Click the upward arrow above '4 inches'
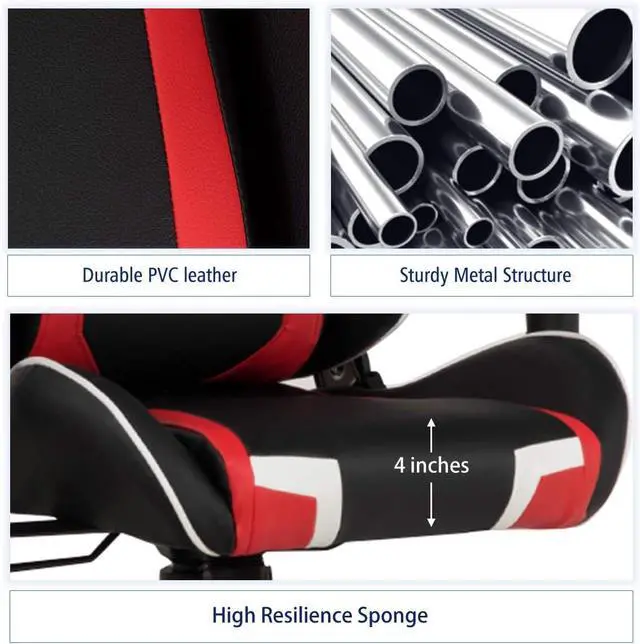This screenshot has width=640, height=644. click(x=431, y=435)
